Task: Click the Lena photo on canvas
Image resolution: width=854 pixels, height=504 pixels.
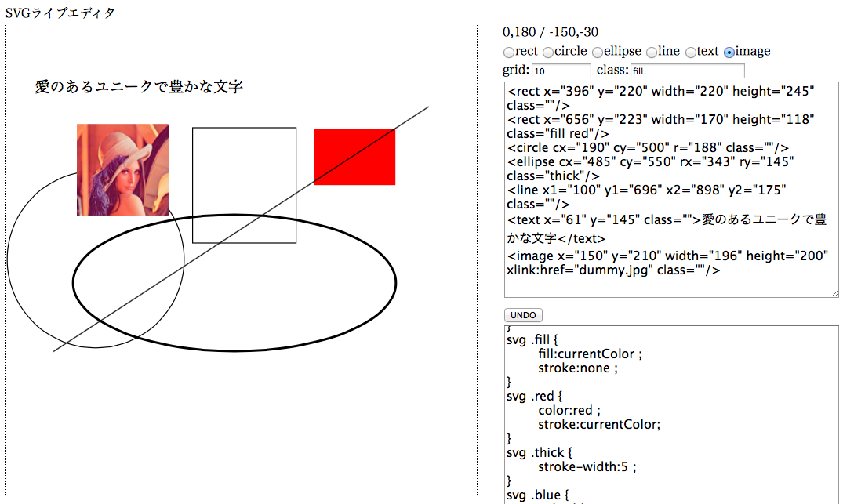Action: (123, 170)
